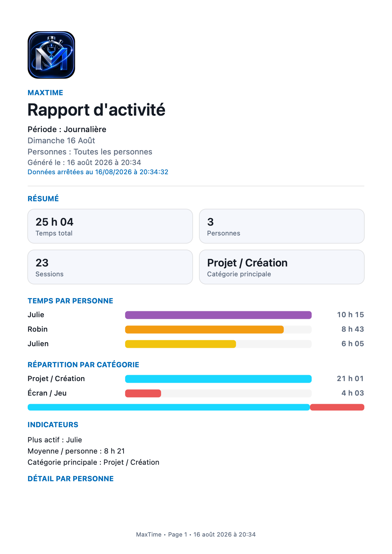
Task: Click "Moyenne / personne : 8 h 21"
Action: [76, 451]
